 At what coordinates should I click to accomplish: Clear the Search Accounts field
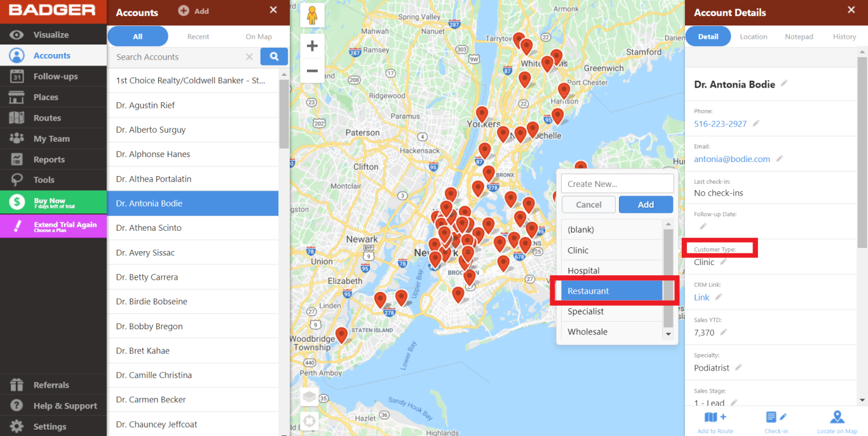point(250,57)
